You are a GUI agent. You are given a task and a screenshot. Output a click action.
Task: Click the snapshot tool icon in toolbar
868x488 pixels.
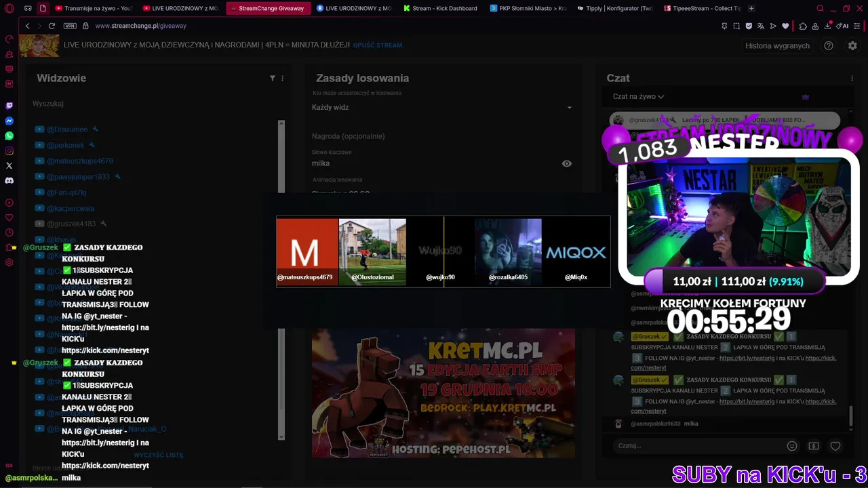tap(736, 26)
